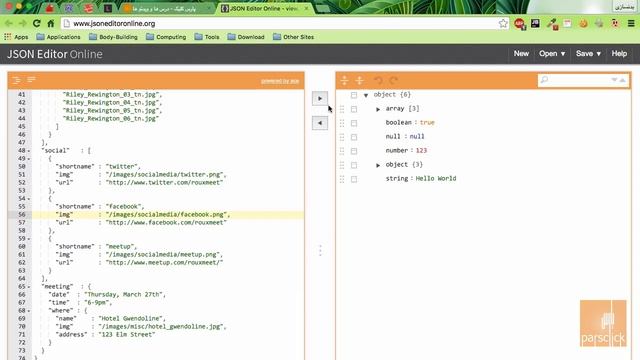Grab the drag handle of the boolean row
The image size is (640, 360).
coord(342,123)
